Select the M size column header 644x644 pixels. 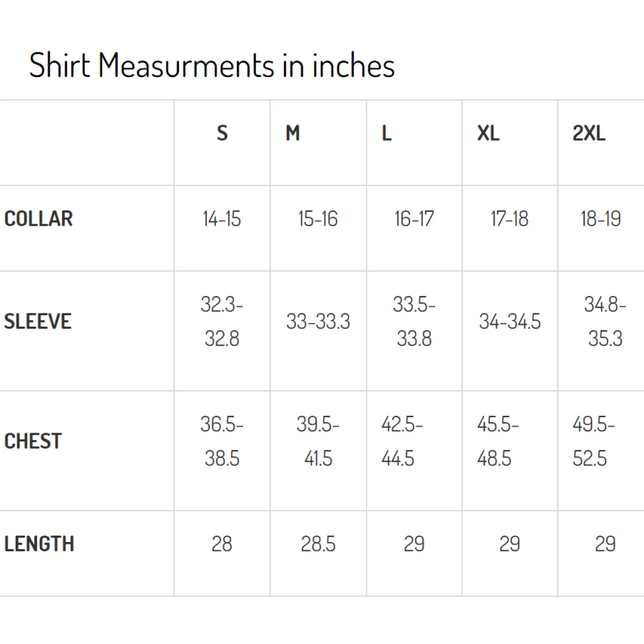point(293,133)
